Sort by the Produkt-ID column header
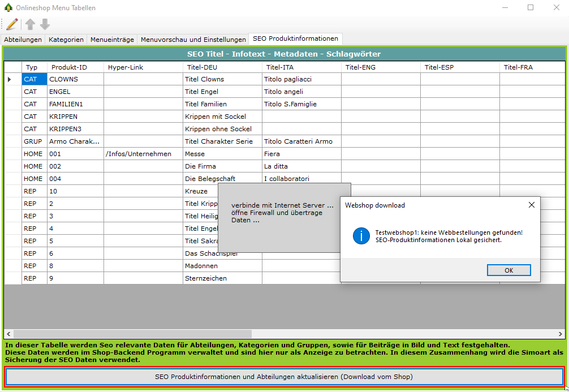The height and width of the screenshot is (392, 569). pyautogui.click(x=69, y=67)
